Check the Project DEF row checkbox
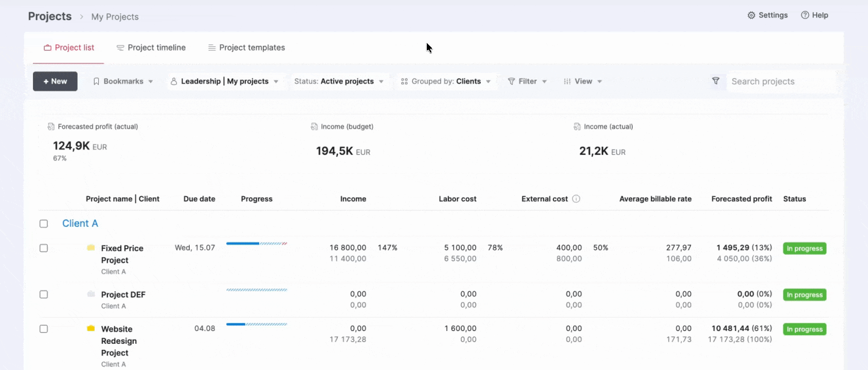This screenshot has width=868, height=370. [x=44, y=294]
